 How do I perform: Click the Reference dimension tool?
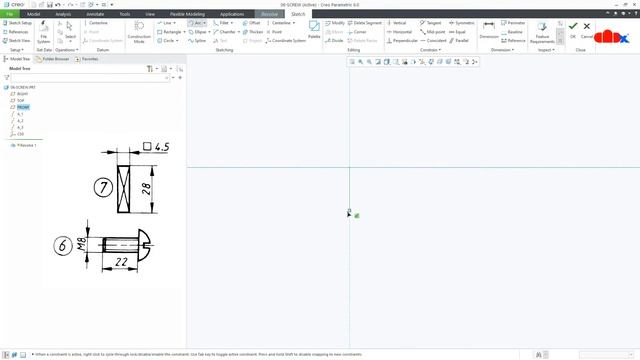(513, 41)
